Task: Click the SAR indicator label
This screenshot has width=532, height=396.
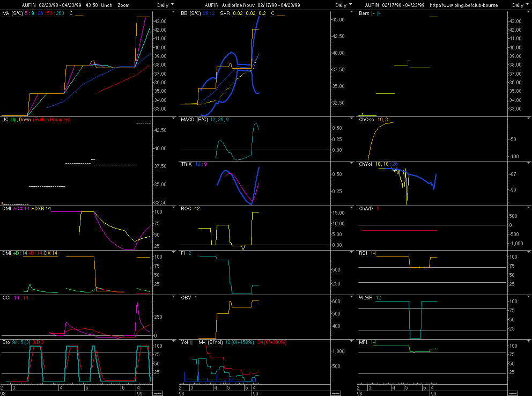Action: pyautogui.click(x=225, y=13)
